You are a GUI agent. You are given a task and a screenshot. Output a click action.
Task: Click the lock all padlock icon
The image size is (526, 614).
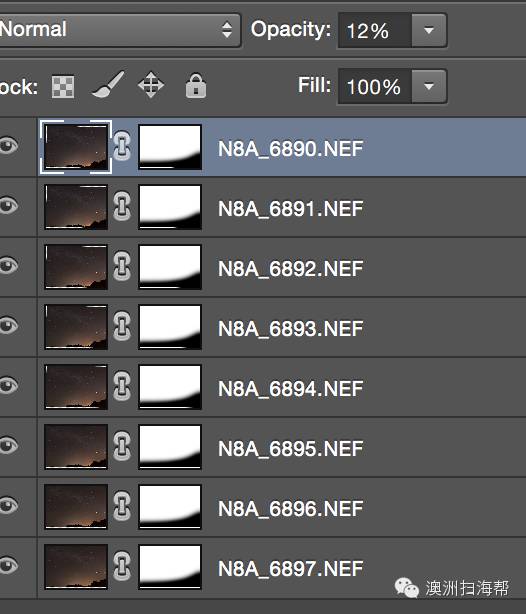click(195, 85)
